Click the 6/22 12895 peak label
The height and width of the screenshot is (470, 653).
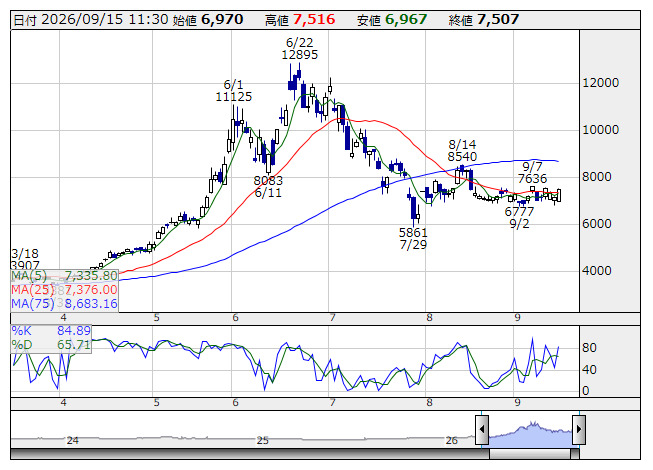pyautogui.click(x=299, y=49)
